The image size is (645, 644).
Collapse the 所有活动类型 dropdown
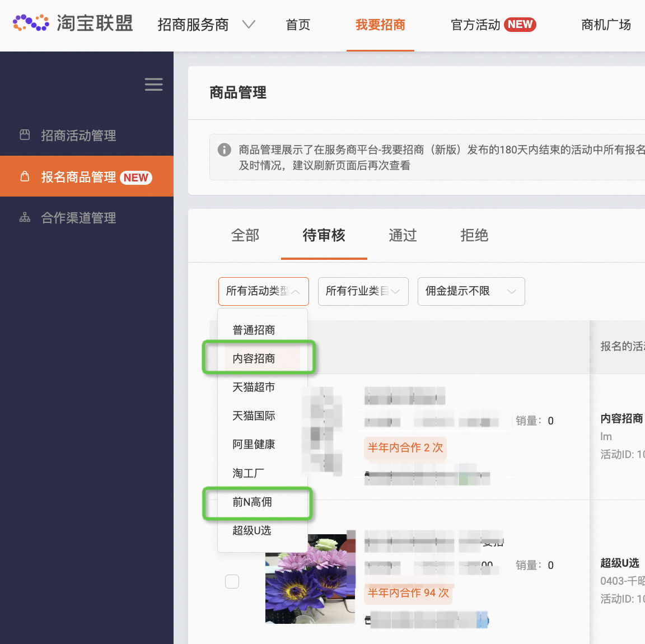(263, 291)
